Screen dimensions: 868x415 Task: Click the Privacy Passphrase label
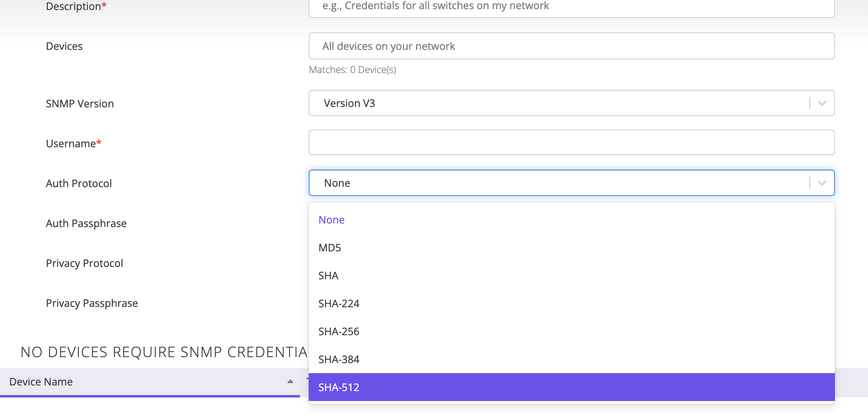(x=92, y=303)
